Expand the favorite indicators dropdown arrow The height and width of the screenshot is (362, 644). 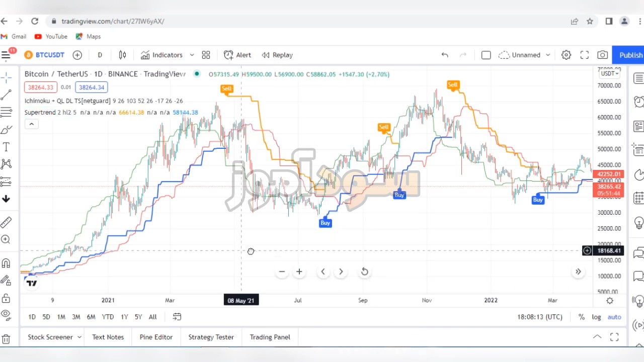[192, 55]
